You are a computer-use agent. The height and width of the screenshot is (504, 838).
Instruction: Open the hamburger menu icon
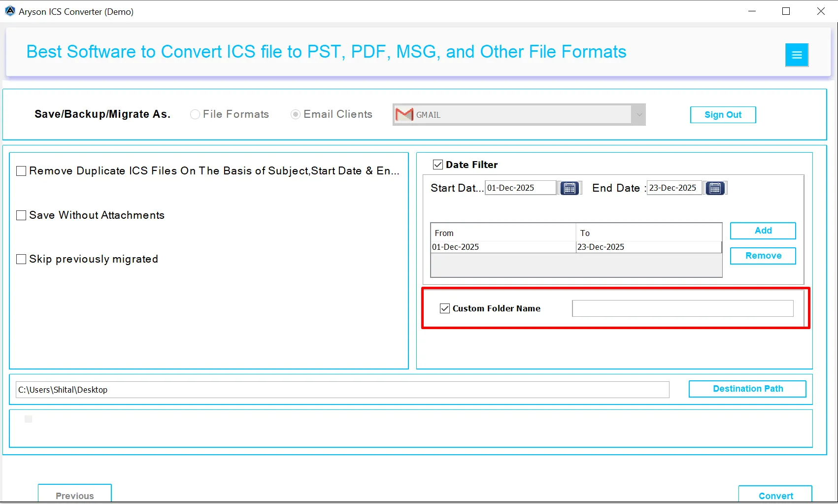(797, 55)
